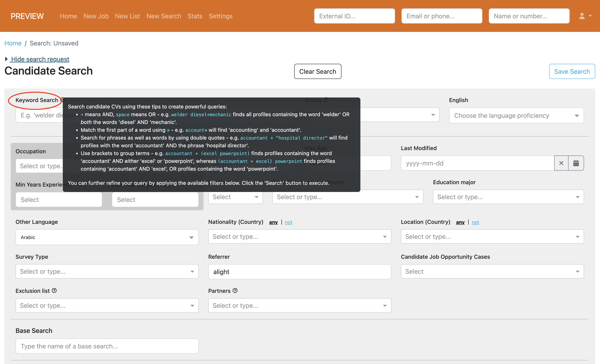Click the Status help icon
This screenshot has width=600, height=364.
point(326,100)
